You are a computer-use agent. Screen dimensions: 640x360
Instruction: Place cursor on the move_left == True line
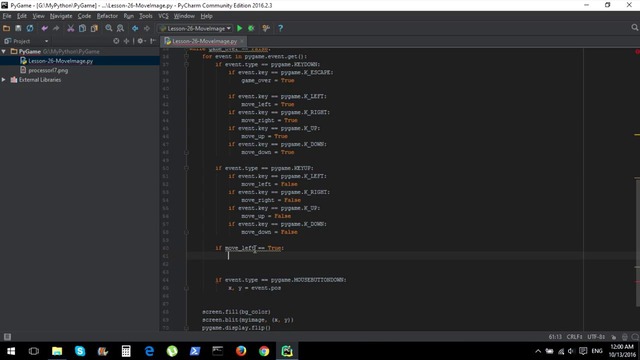tap(249, 248)
